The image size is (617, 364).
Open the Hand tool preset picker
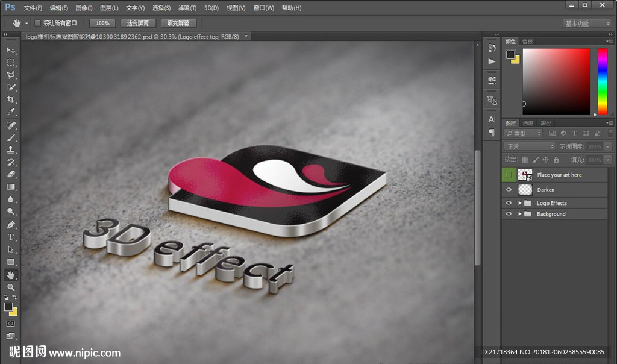coord(27,24)
